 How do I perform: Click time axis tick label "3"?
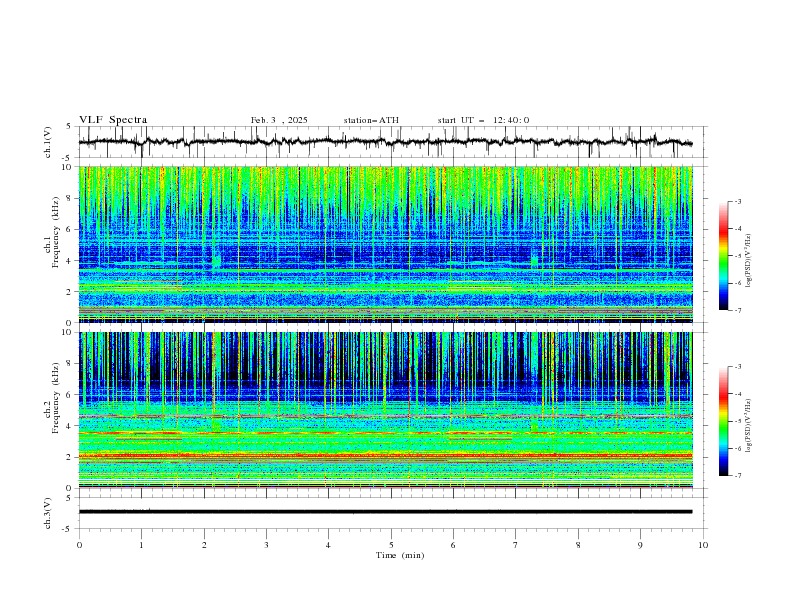[266, 545]
